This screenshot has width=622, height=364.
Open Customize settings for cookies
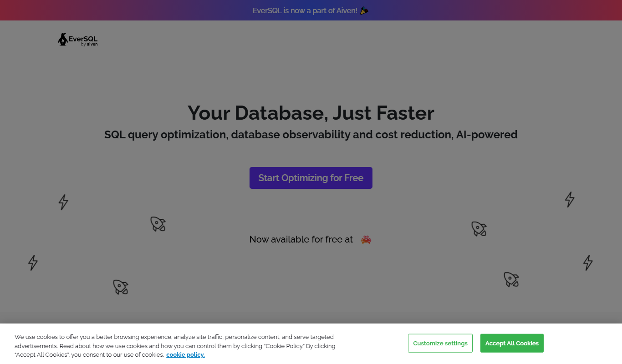click(440, 343)
